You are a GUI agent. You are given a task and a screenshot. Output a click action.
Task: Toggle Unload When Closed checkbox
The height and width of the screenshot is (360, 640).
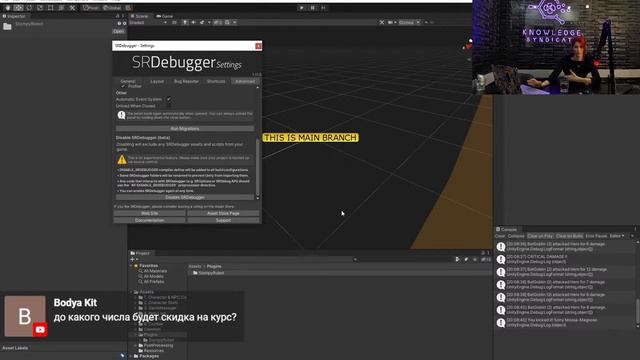click(x=169, y=106)
